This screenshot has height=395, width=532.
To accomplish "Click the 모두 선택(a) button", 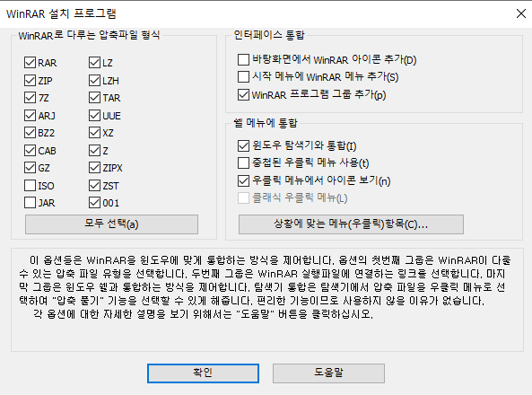I will [x=111, y=224].
